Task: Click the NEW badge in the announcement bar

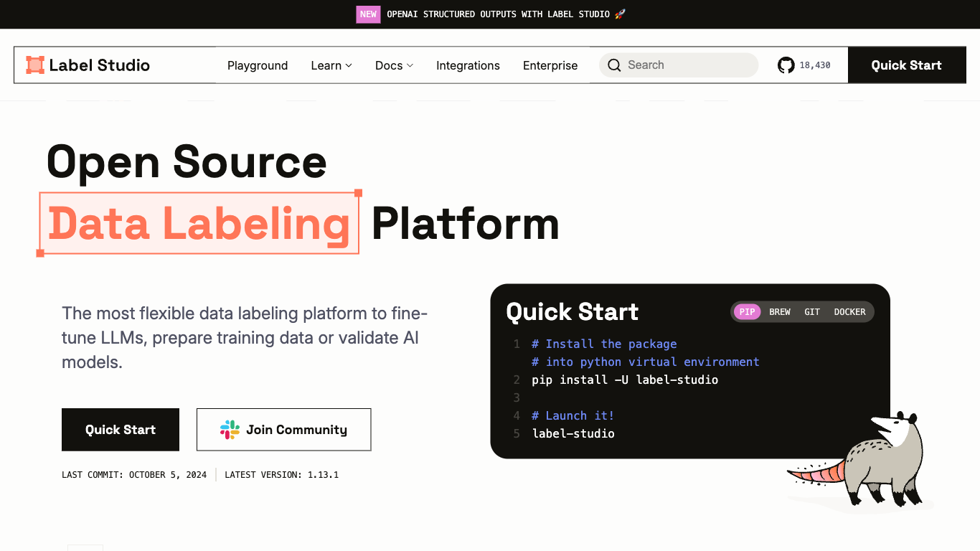Action: pos(368,14)
